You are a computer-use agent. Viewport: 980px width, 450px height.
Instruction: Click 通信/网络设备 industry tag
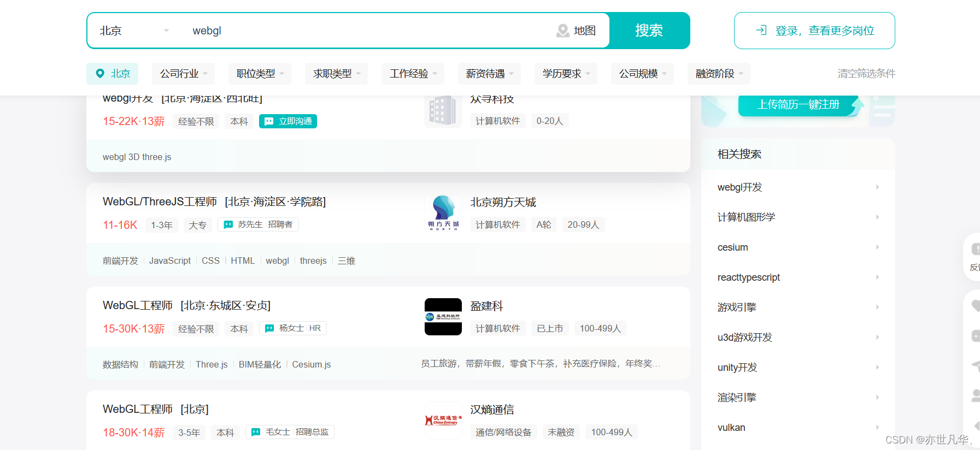point(503,432)
